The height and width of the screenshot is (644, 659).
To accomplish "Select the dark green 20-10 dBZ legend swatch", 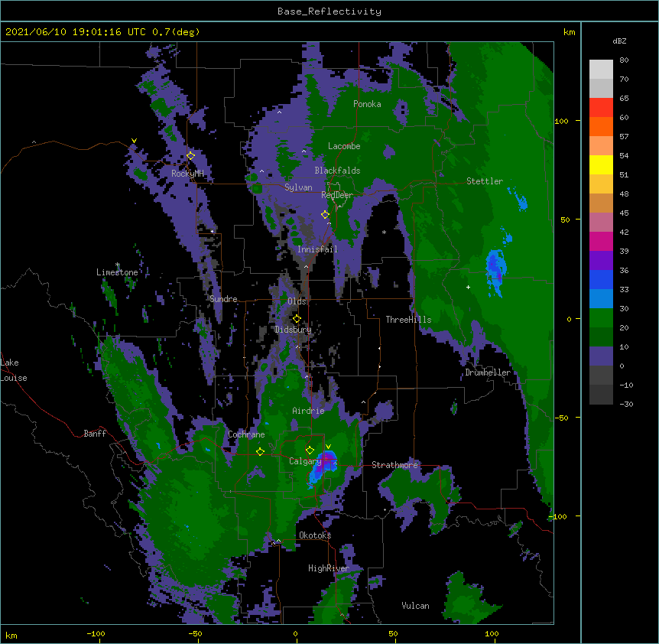I will pyautogui.click(x=601, y=337).
